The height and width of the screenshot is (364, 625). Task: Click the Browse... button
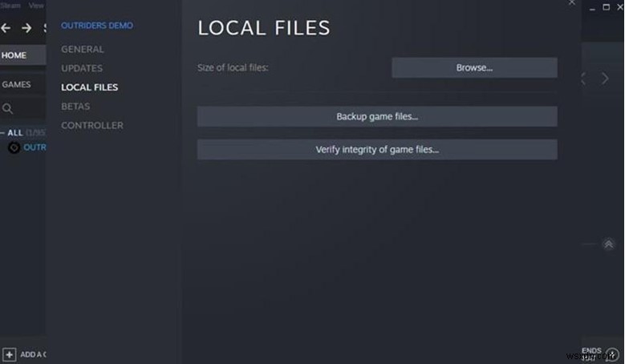pos(474,67)
